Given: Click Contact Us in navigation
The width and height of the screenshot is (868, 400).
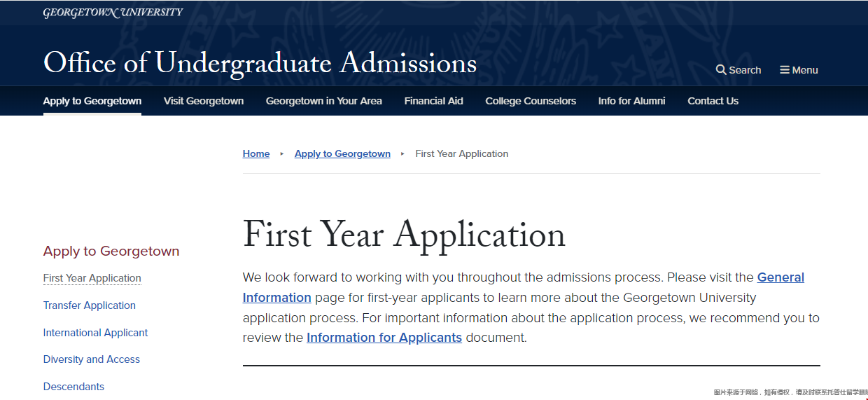Looking at the screenshot, I should [713, 101].
